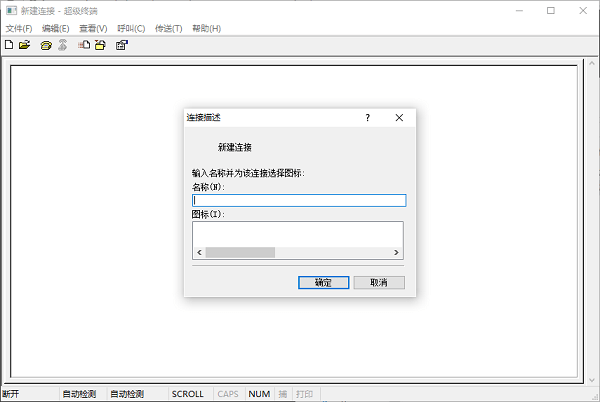Open the 传送(T) menu
Image resolution: width=600 pixels, height=402 pixels.
tap(168, 28)
